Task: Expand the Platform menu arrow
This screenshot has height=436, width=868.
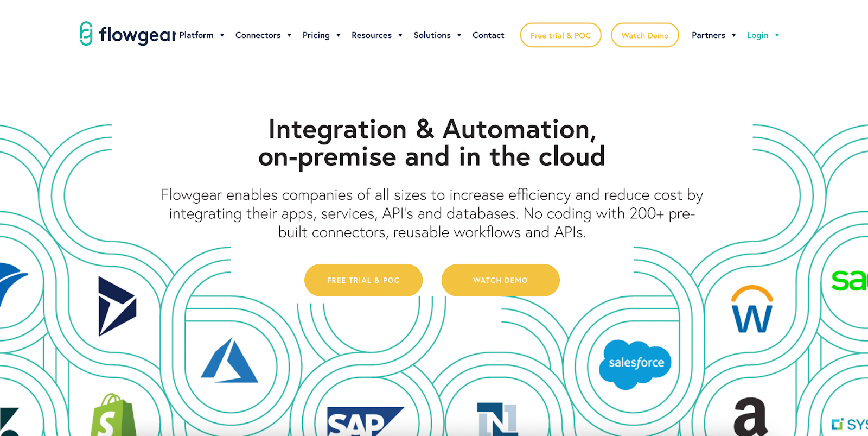Action: pos(222,35)
